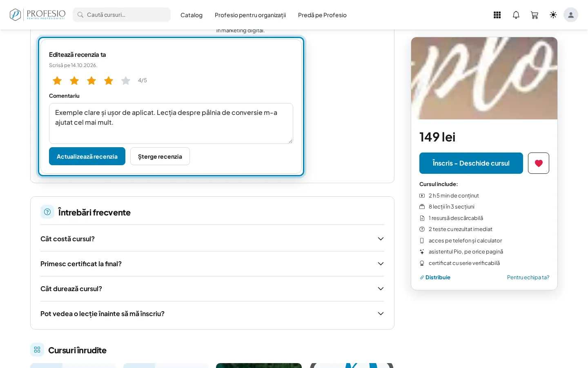Click the Cursul include: label

pyautogui.click(x=439, y=184)
